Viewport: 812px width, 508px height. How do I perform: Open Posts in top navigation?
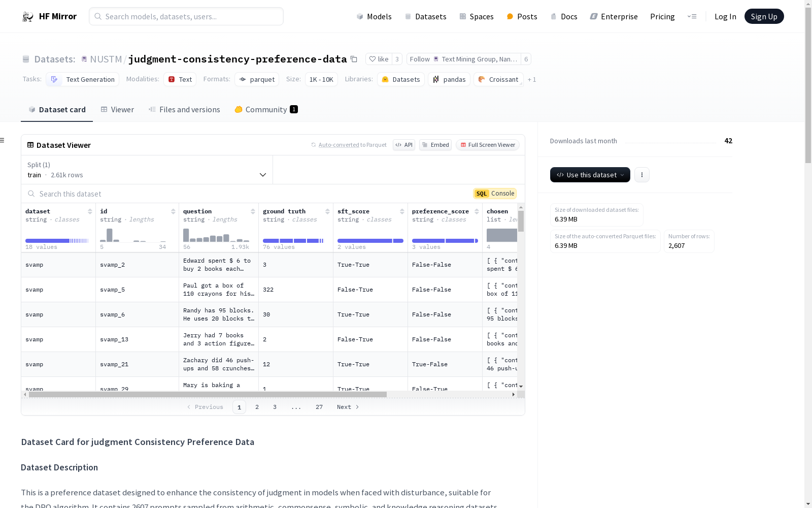point(522,17)
